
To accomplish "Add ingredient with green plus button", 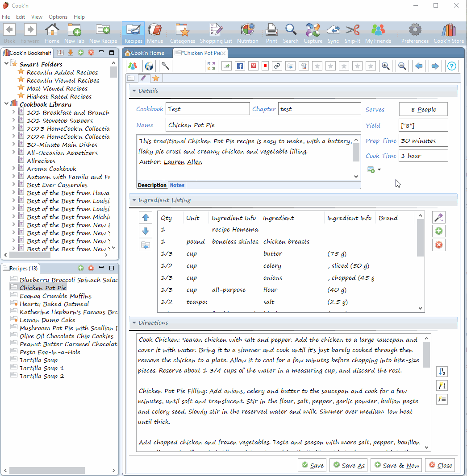I will click(439, 231).
